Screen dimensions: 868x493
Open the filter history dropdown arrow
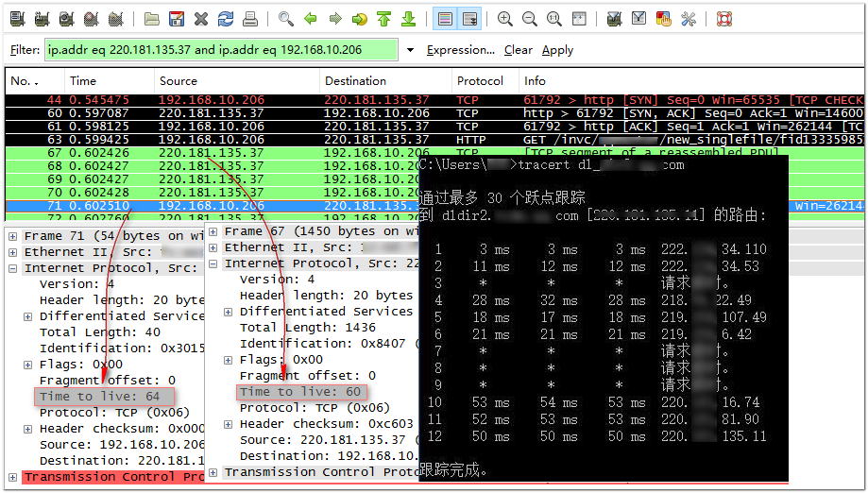(410, 50)
